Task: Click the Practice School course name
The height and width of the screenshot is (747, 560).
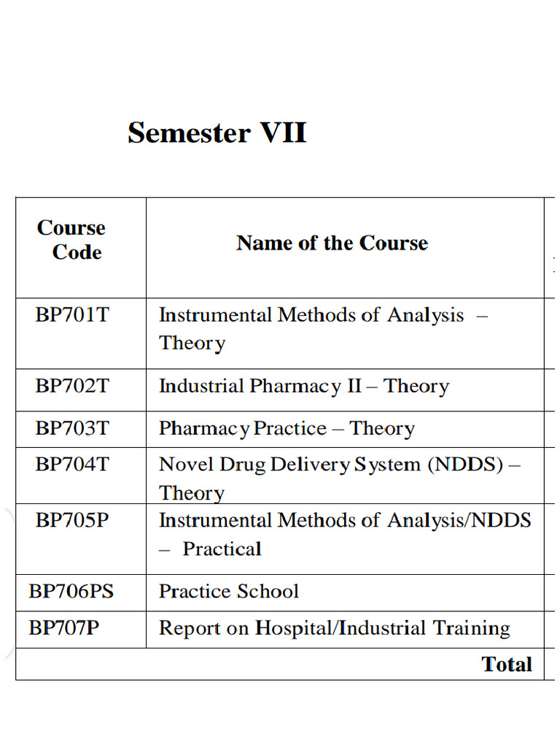Action: (x=229, y=591)
